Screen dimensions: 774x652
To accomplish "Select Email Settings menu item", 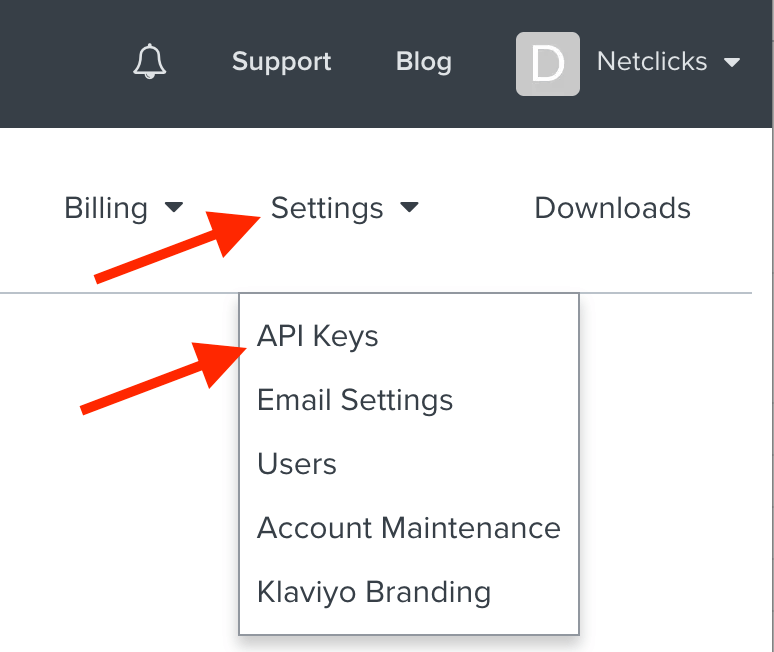I will (x=355, y=400).
